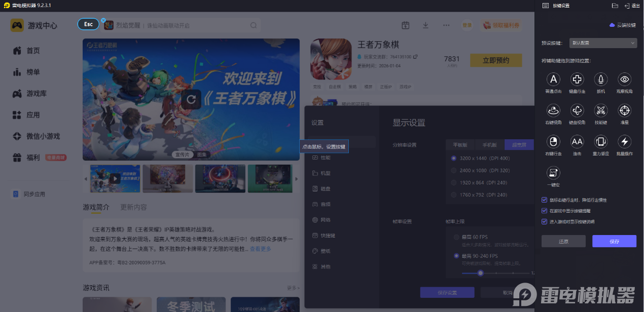Click the 还原 restore button
Image resolution: width=644 pixels, height=312 pixels.
(563, 242)
